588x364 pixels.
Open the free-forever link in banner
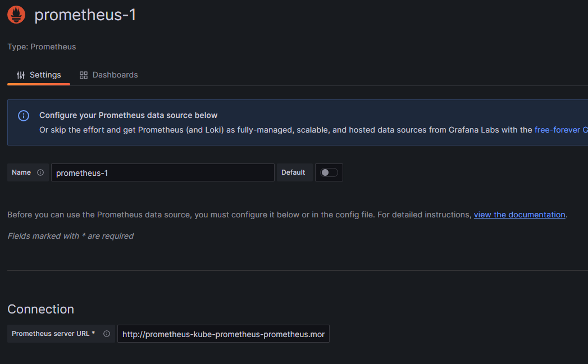(561, 130)
